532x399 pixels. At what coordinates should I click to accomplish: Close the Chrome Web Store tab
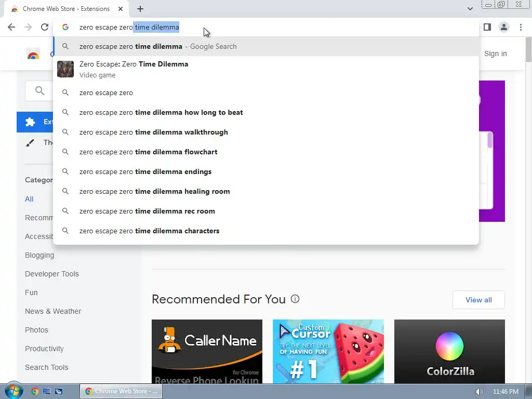pyautogui.click(x=121, y=9)
